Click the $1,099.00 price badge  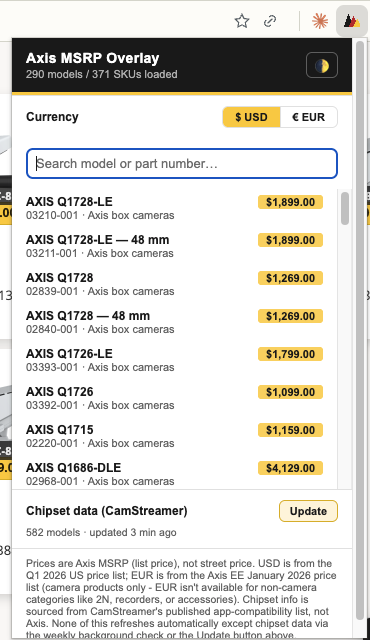click(x=290, y=392)
